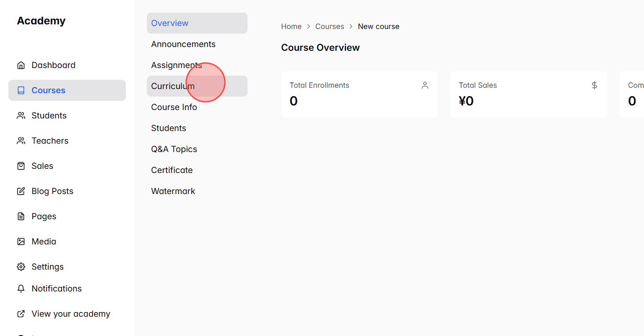This screenshot has height=336, width=644.
Task: Click the Sales bag icon
Action: pyautogui.click(x=21, y=165)
